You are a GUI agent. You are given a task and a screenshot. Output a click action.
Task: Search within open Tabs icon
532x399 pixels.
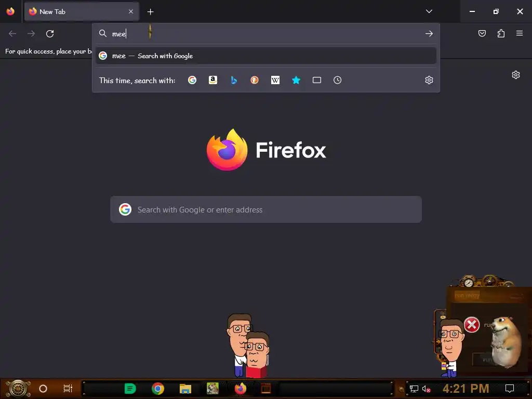pos(316,80)
